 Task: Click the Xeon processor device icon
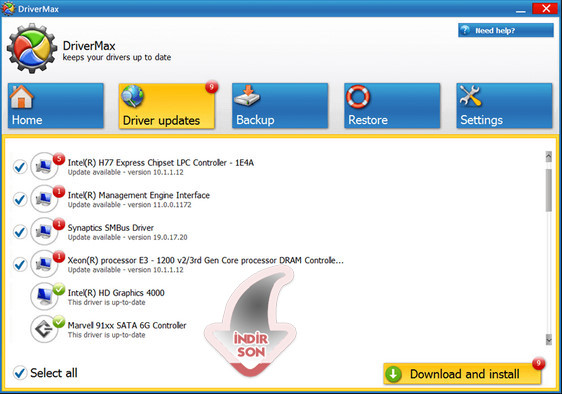click(x=44, y=264)
